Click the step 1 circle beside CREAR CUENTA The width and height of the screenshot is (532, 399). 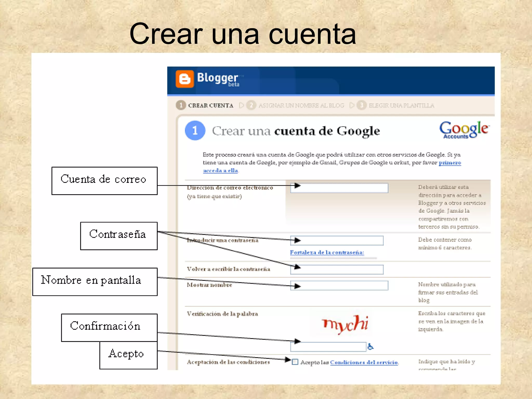coord(181,105)
